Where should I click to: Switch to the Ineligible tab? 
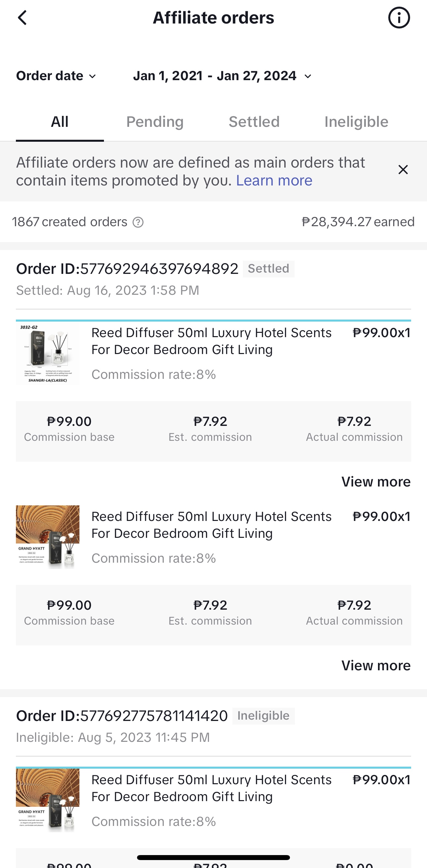coord(356,122)
